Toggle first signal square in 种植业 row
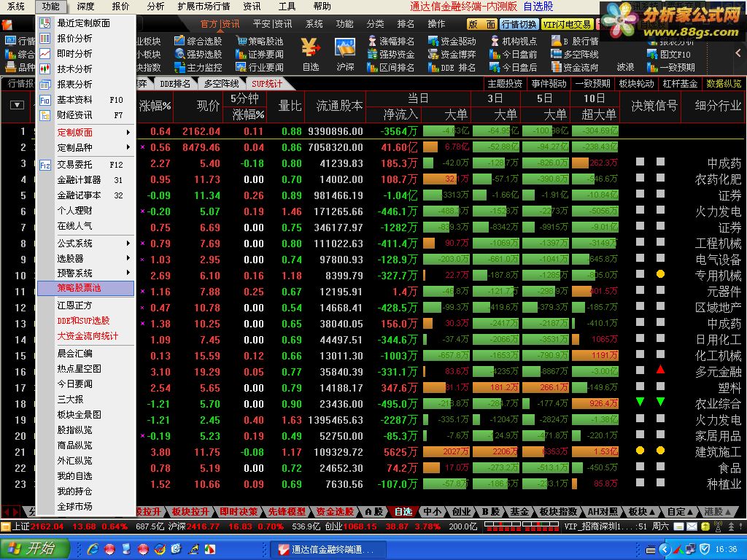Viewport: 747px width, 560px height. [x=640, y=483]
